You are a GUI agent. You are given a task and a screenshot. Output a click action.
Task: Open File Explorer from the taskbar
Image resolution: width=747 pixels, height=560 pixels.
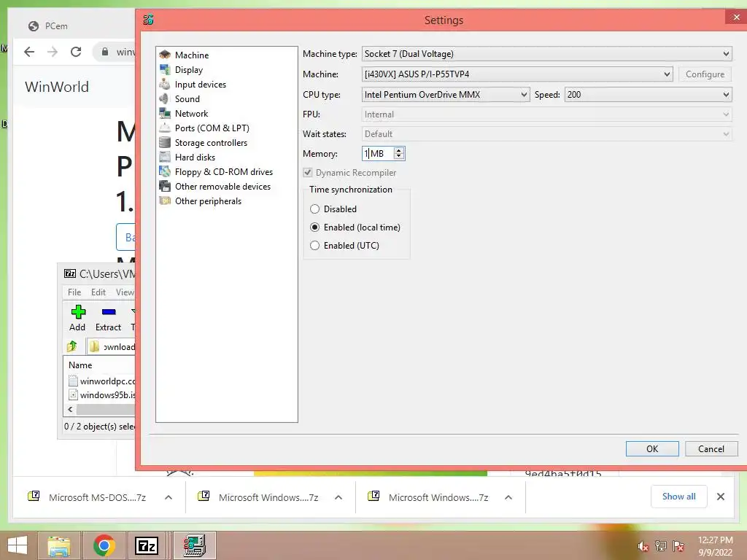59,545
